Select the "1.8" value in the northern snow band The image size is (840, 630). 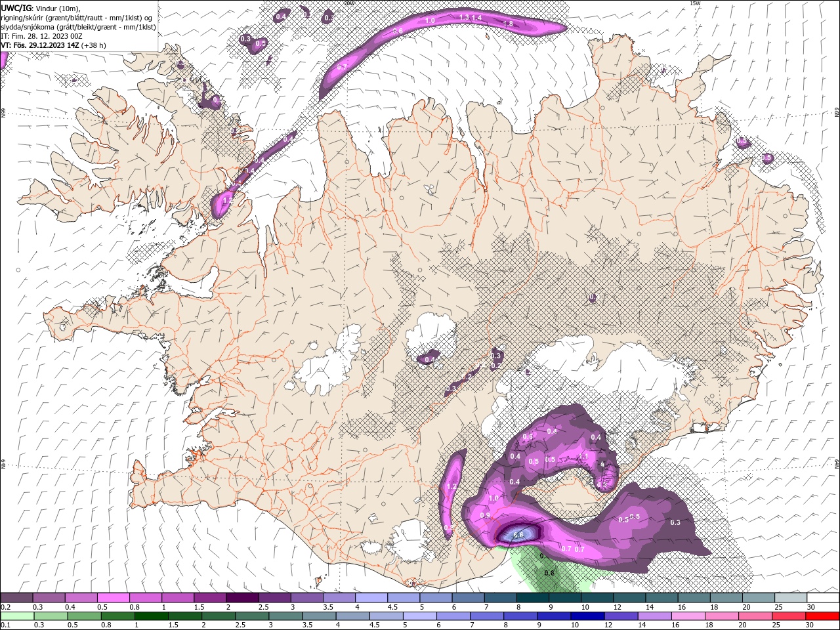tap(508, 24)
